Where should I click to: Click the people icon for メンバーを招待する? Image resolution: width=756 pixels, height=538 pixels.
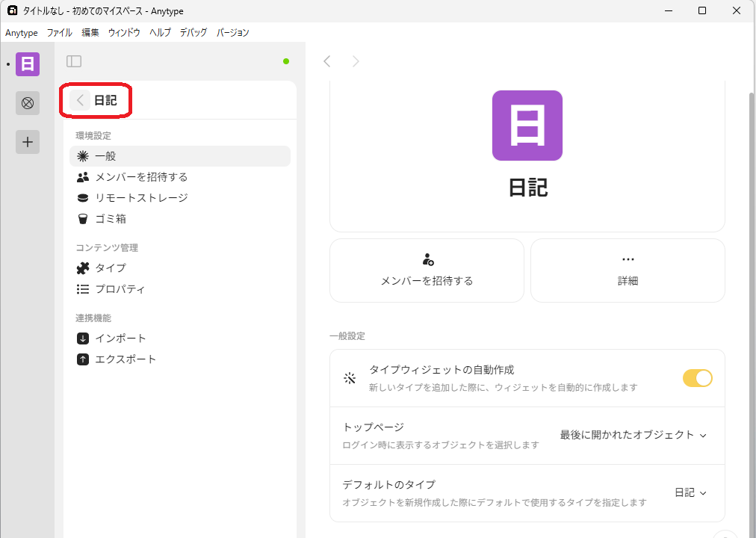click(83, 177)
